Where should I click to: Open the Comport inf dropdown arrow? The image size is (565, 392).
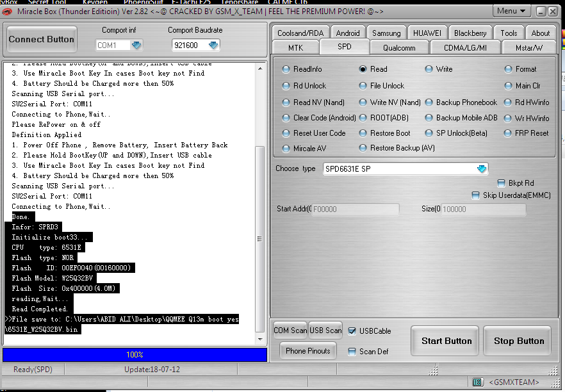[x=136, y=45]
